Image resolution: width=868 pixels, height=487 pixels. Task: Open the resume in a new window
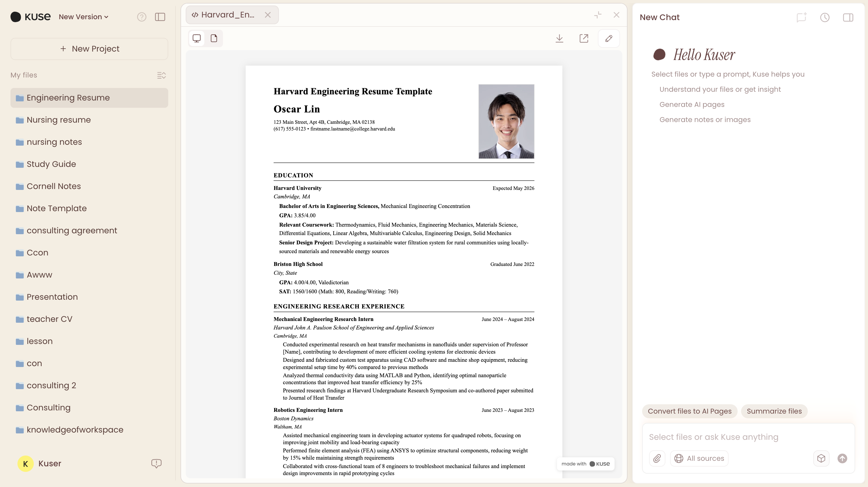584,38
